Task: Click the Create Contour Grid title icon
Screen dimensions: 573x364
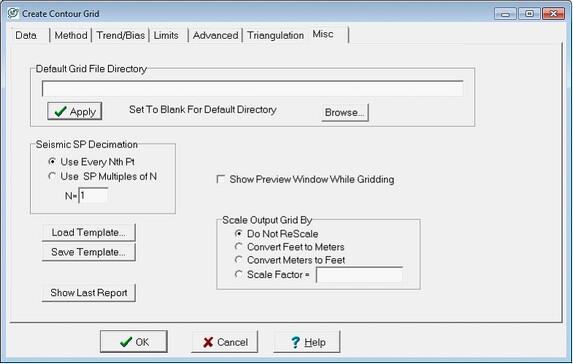Action: 13,13
